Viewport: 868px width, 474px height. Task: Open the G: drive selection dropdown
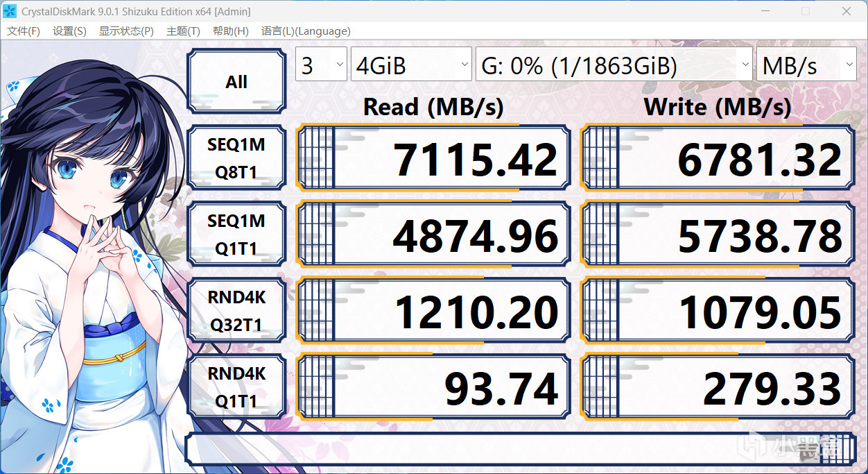[614, 66]
